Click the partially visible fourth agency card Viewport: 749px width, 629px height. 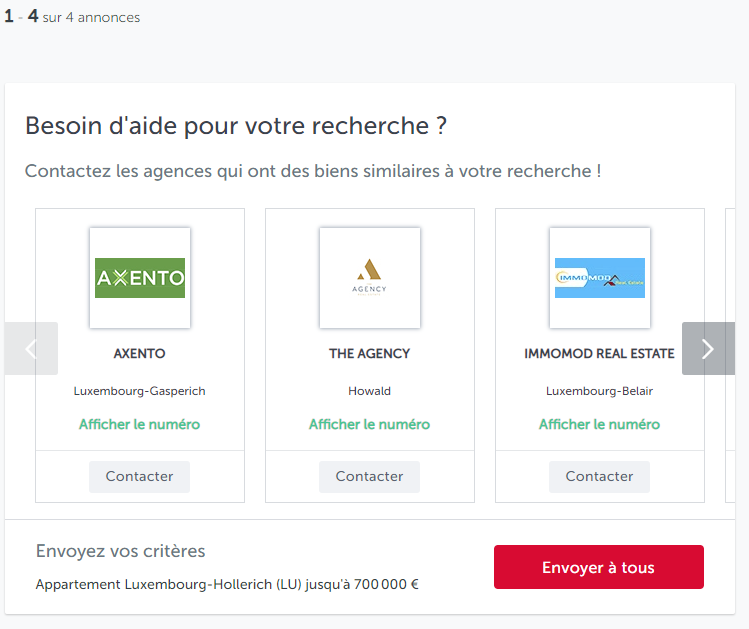pyautogui.click(x=730, y=355)
